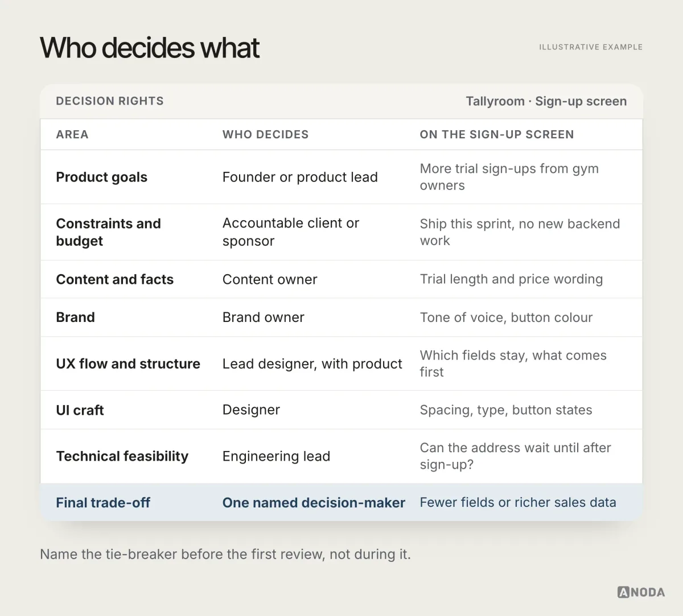Click the 'Brand owner' cell
The image size is (683, 616).
click(263, 317)
